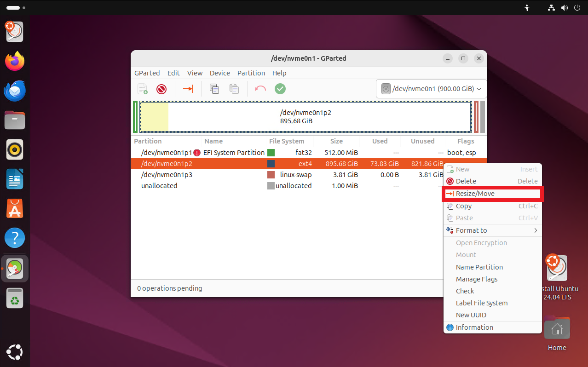Open the Files manager in the dock
This screenshot has width=588, height=367.
[15, 120]
